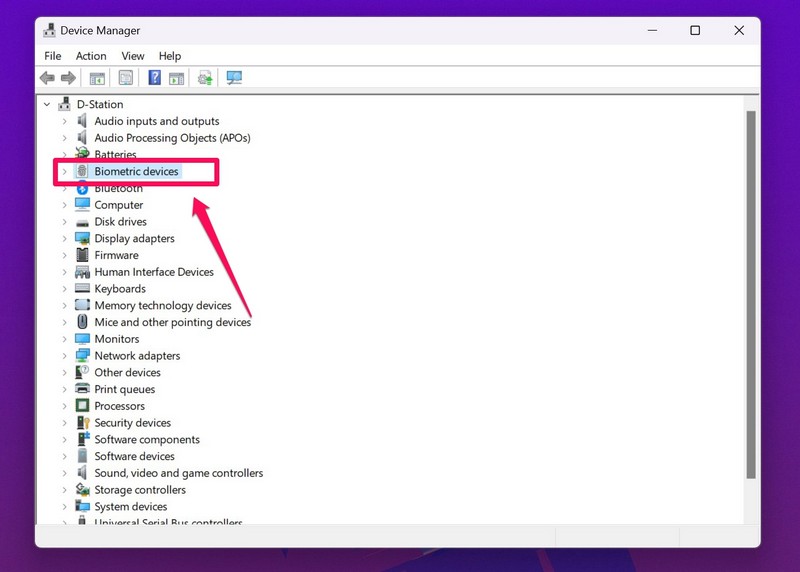This screenshot has height=572, width=800.
Task: Select Mice and other pointing devices
Action: coord(172,322)
